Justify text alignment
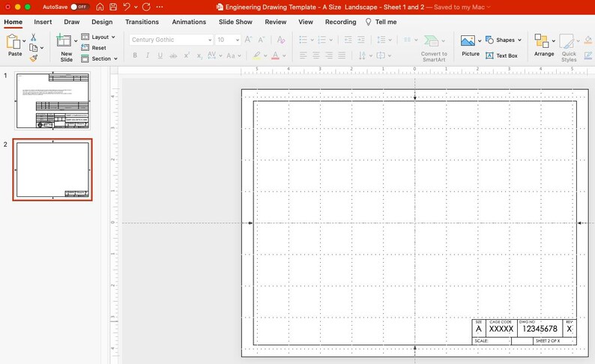 tap(342, 55)
